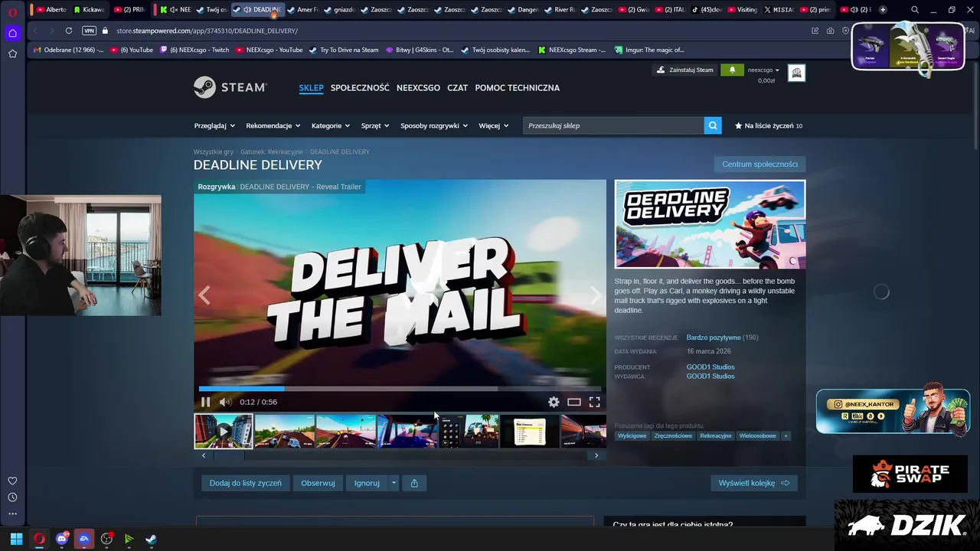Image resolution: width=980 pixels, height=551 pixels.
Task: Open Steam notifications bell
Action: (732, 70)
